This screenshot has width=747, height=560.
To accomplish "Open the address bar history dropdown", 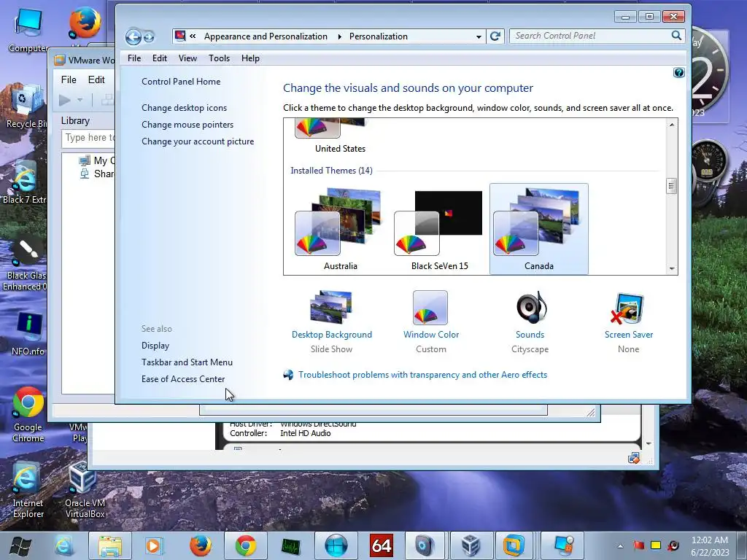I will pyautogui.click(x=479, y=36).
